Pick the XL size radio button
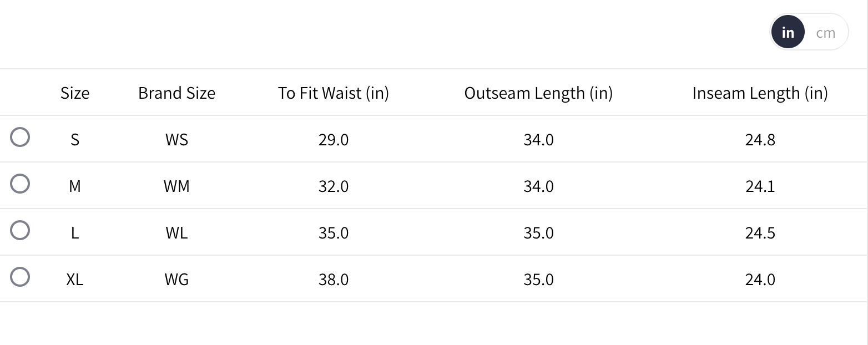 pyautogui.click(x=20, y=277)
